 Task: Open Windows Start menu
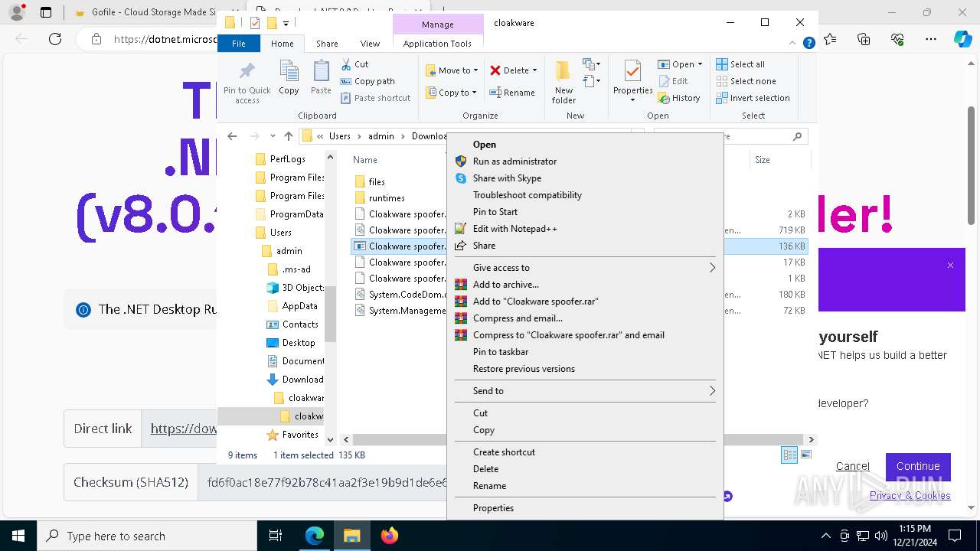[18, 536]
